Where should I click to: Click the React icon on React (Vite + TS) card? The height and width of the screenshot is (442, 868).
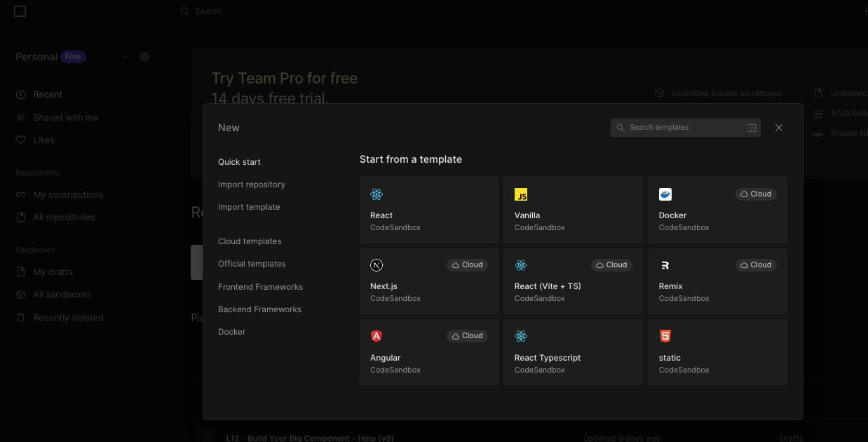pyautogui.click(x=521, y=265)
